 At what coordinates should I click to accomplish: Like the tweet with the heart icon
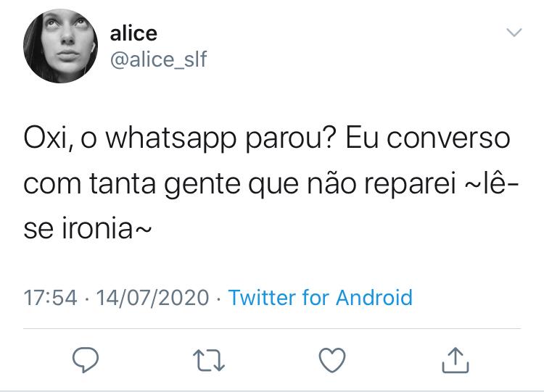pyautogui.click(x=332, y=360)
